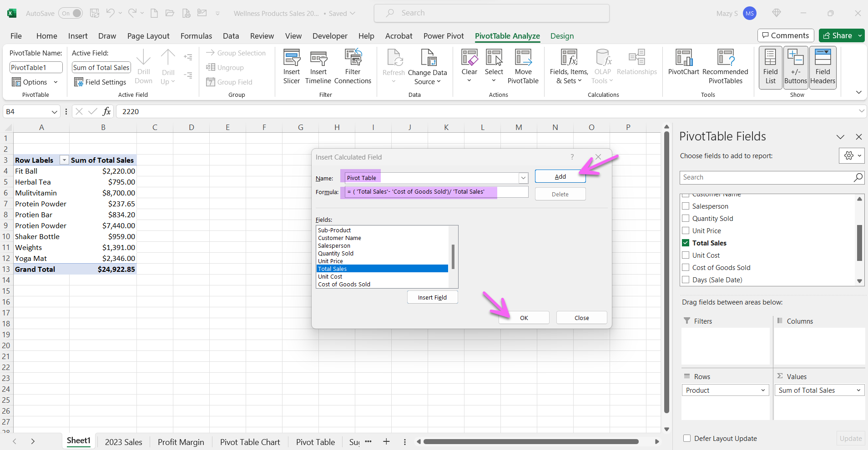Viewport: 868px width, 450px height.
Task: Insert a Slicer for the PivotTable
Action: point(292,66)
